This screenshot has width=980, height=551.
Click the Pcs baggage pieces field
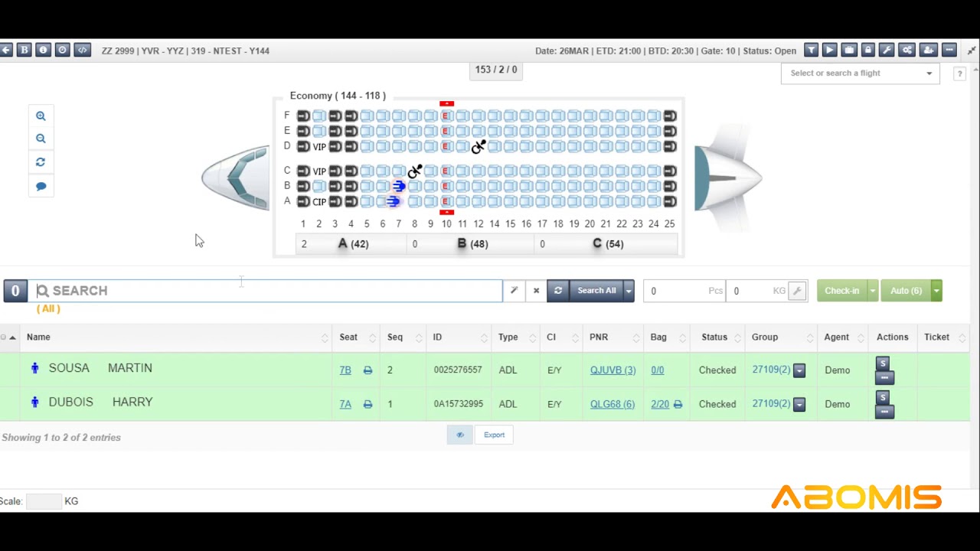click(684, 291)
